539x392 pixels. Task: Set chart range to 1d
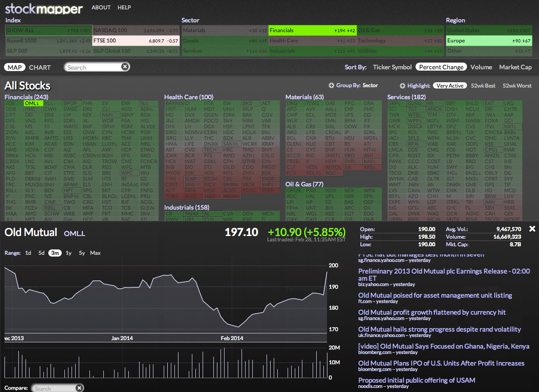[28, 253]
